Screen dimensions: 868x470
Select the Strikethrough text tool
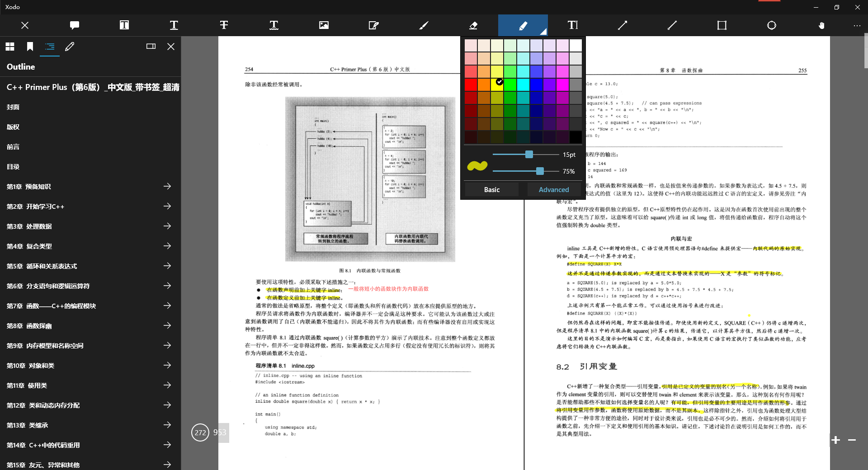224,25
